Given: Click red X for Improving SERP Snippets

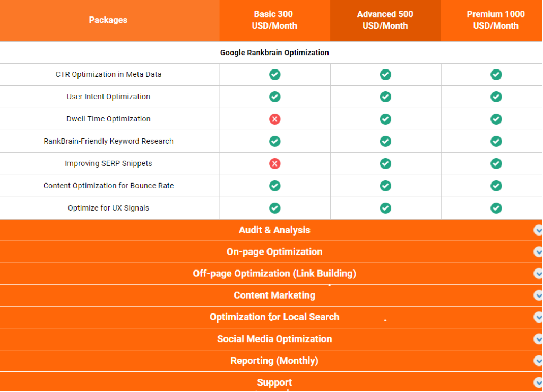Looking at the screenshot, I should [x=274, y=164].
